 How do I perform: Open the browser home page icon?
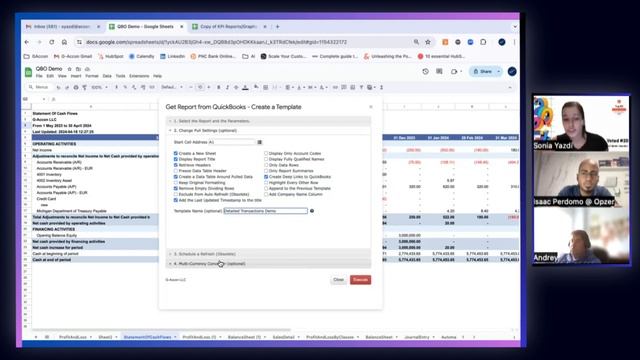pyautogui.click(x=64, y=42)
